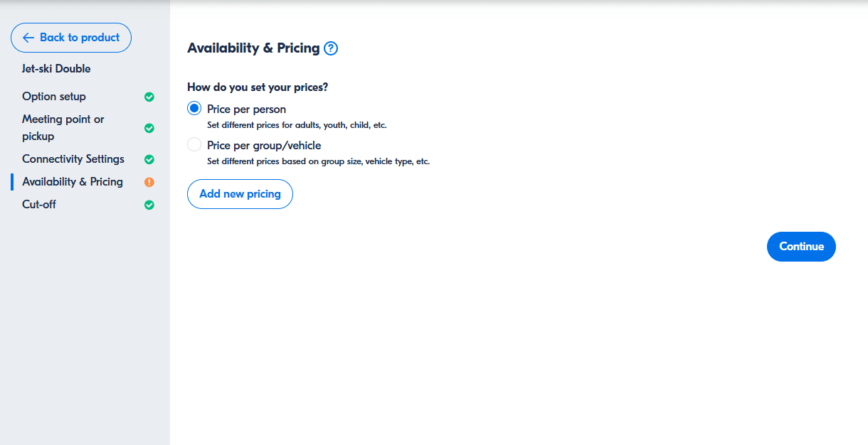Open Connectivity Settings in the sidebar
The image size is (868, 445).
click(x=73, y=159)
